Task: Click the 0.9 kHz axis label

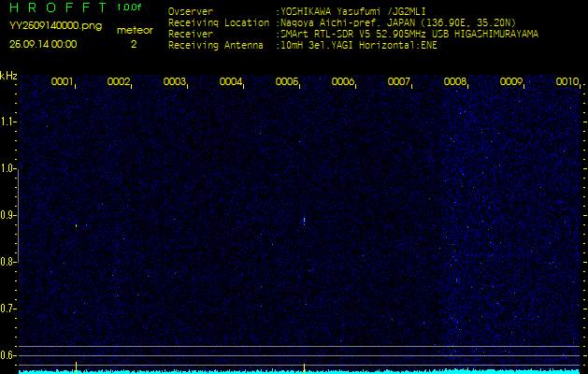Action: (7, 215)
